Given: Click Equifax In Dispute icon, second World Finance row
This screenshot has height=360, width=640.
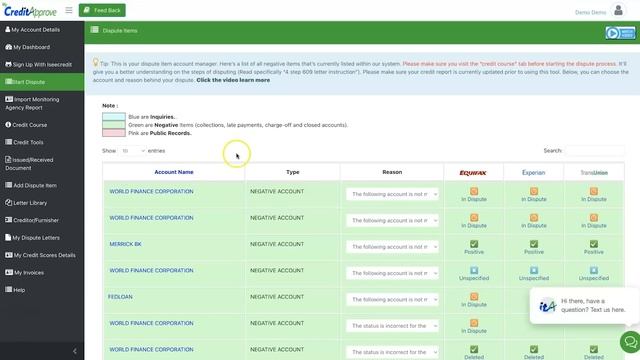Looking at the screenshot, I should click(x=474, y=218).
